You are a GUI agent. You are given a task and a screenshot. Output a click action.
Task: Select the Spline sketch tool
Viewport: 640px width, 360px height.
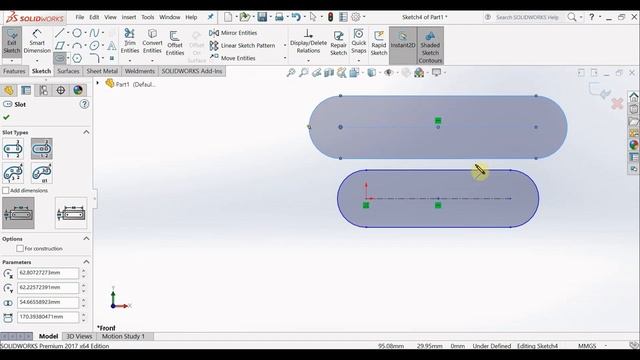94,33
